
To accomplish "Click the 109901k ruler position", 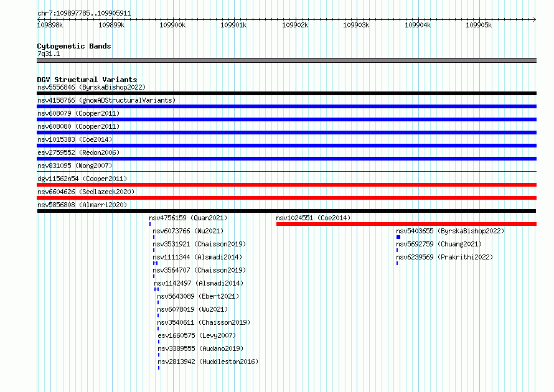I will (x=233, y=25).
